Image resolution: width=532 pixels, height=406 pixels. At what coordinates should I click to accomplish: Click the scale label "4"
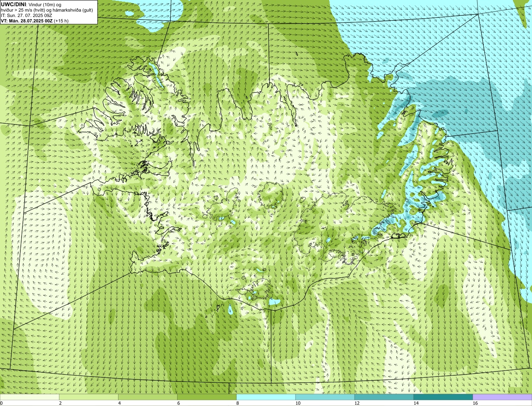tap(119, 403)
